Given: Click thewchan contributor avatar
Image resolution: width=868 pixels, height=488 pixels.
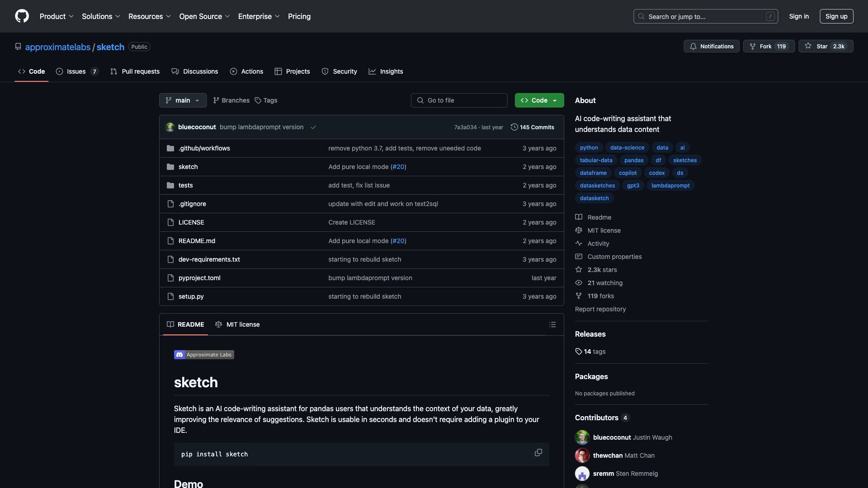Looking at the screenshot, I should (x=582, y=455).
